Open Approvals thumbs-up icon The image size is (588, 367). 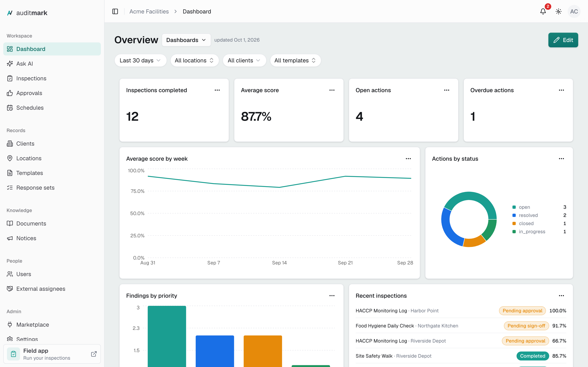pyautogui.click(x=10, y=93)
